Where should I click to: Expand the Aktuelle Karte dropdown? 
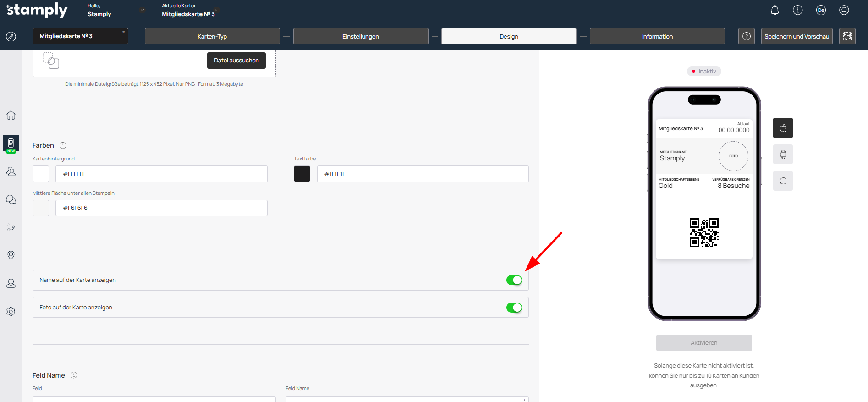[217, 10]
